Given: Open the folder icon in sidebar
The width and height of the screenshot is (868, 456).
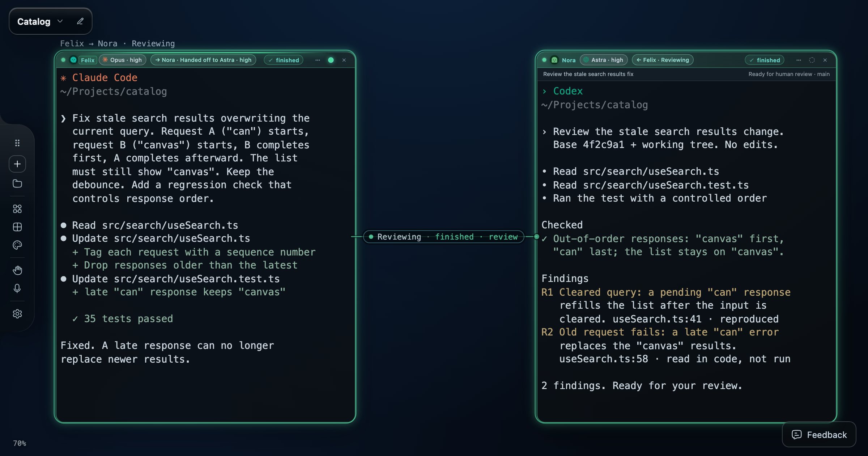Looking at the screenshot, I should tap(17, 183).
